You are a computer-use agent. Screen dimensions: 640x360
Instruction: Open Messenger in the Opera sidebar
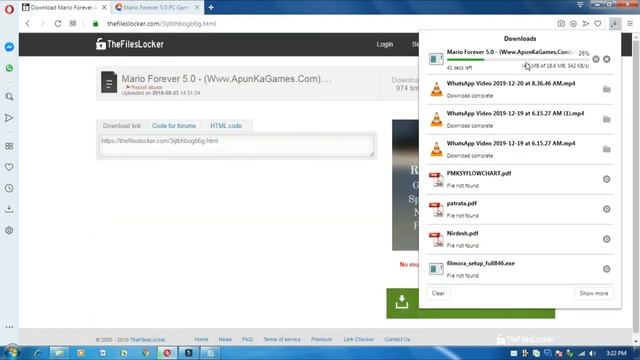tap(9, 47)
